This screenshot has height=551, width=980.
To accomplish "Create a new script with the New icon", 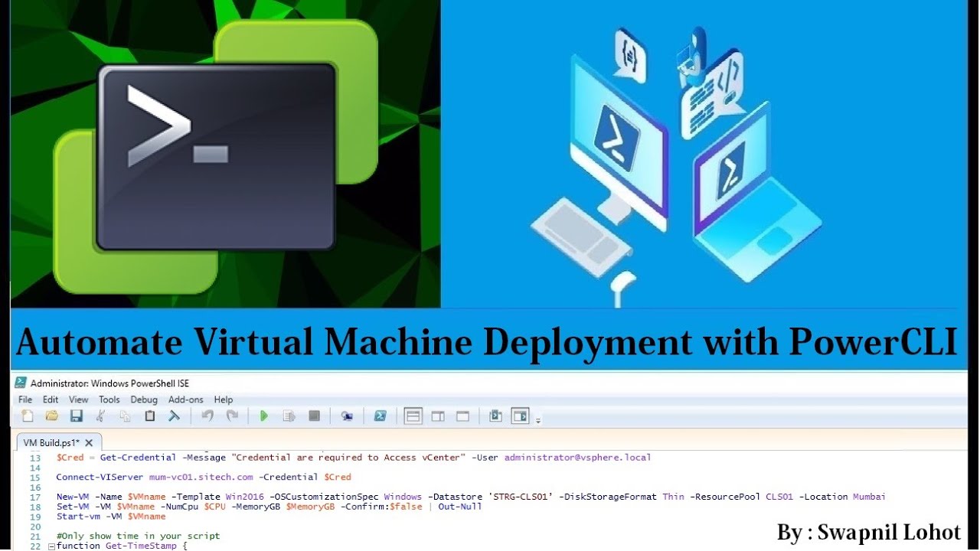I will point(28,416).
